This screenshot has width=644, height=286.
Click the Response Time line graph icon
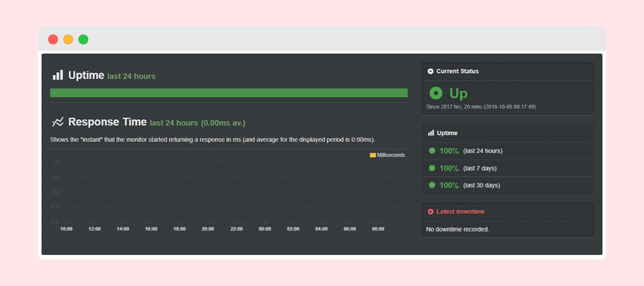click(58, 122)
